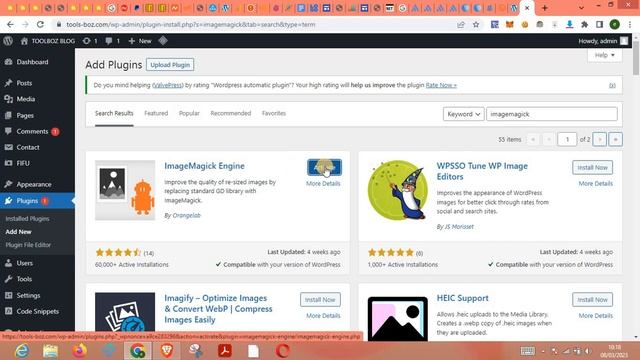This screenshot has width=640, height=360.
Task: Open the JS Morisset author link
Action: click(x=459, y=227)
